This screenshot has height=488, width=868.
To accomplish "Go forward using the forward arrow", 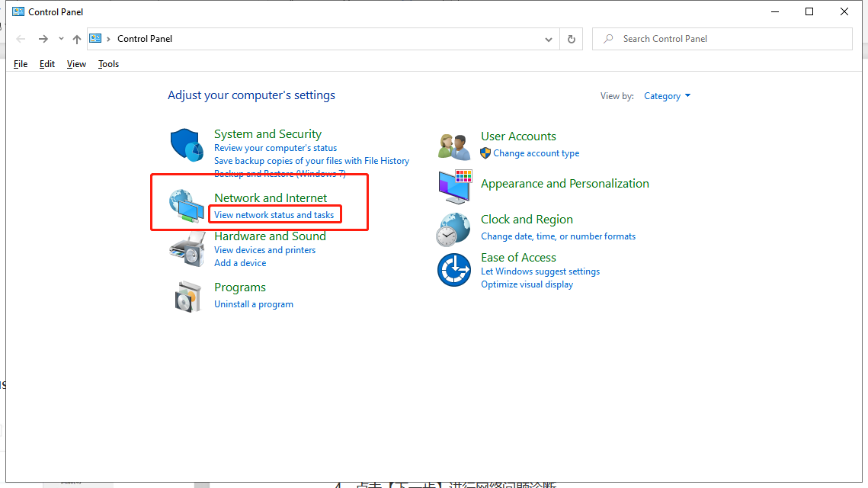I will [x=43, y=39].
